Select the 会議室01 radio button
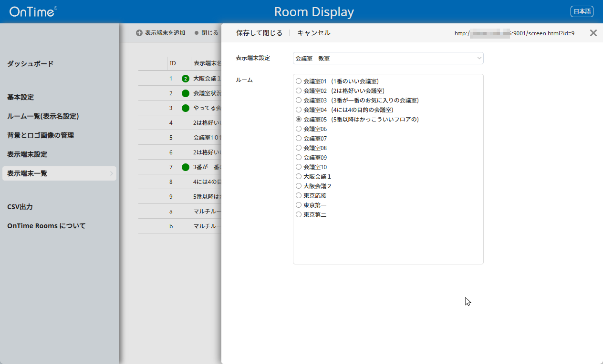The image size is (603, 364). 299,81
